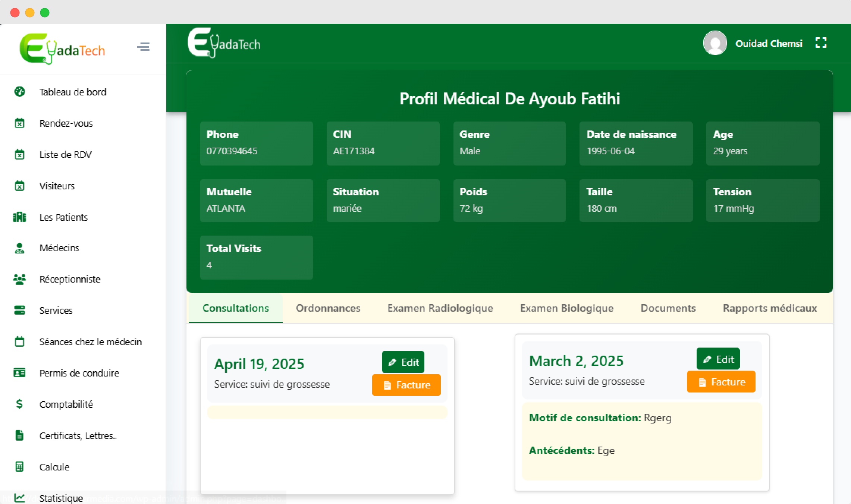Click the Genre value Male
Viewport: 851px width, 504px height.
click(x=470, y=151)
